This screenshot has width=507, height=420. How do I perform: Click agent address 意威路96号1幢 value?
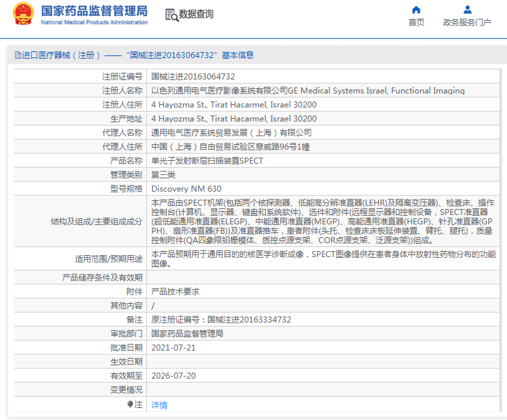pos(230,147)
